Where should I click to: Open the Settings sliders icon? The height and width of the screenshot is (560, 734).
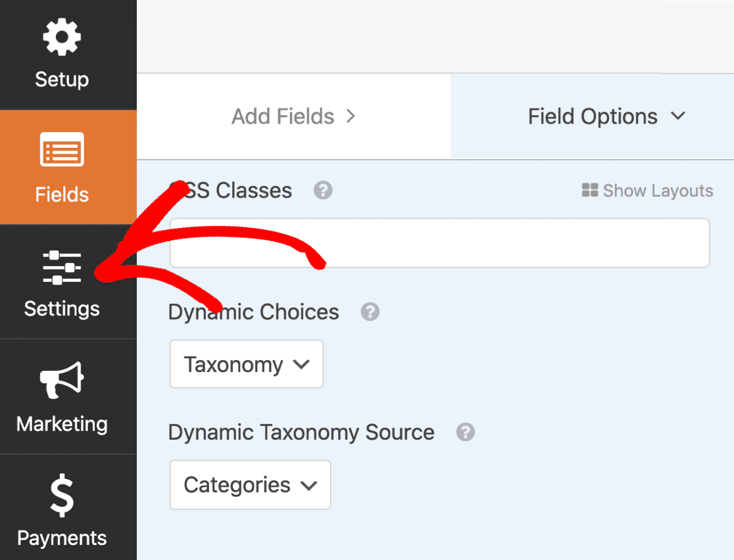62,268
